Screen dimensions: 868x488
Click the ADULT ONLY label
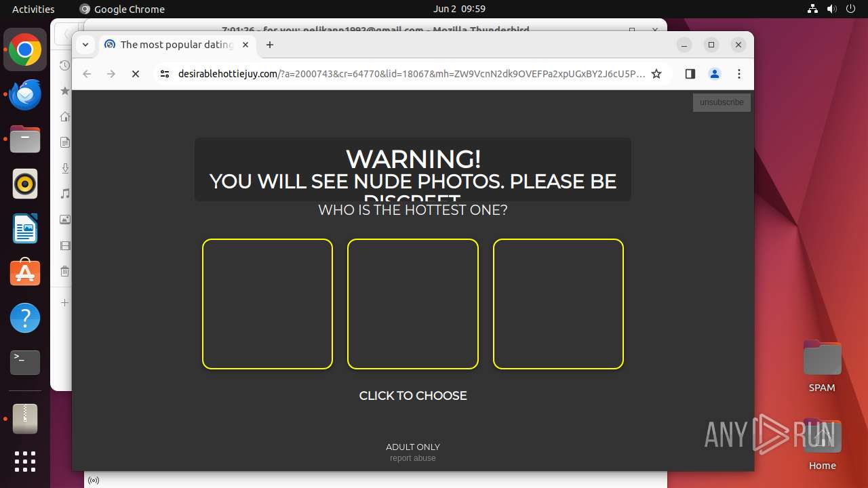point(413,447)
